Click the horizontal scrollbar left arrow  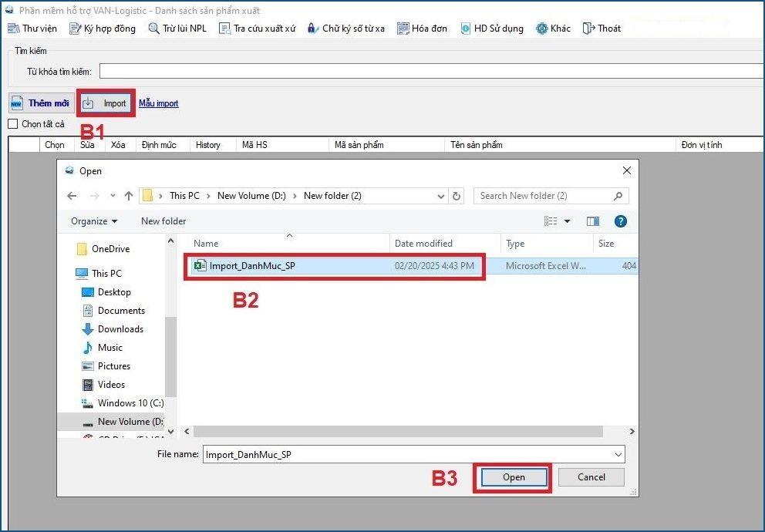[187, 432]
